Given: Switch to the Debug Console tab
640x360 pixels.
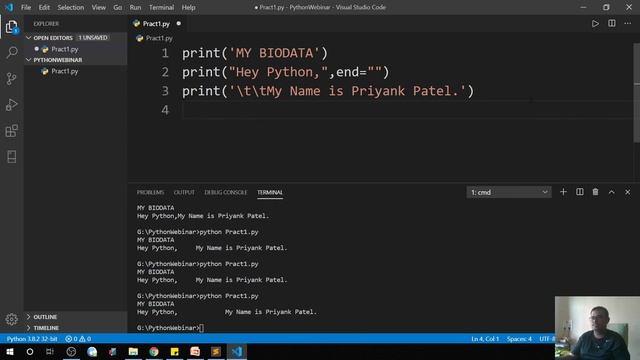Looking at the screenshot, I should [x=226, y=192].
